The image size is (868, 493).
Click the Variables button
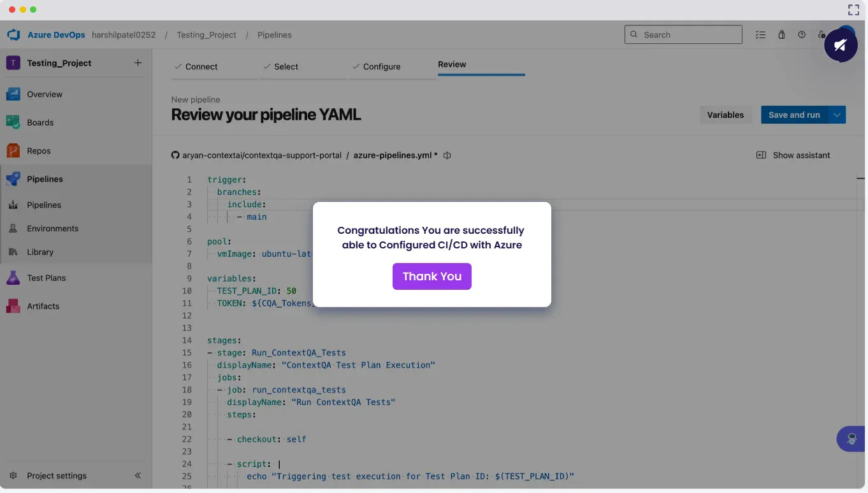(725, 115)
